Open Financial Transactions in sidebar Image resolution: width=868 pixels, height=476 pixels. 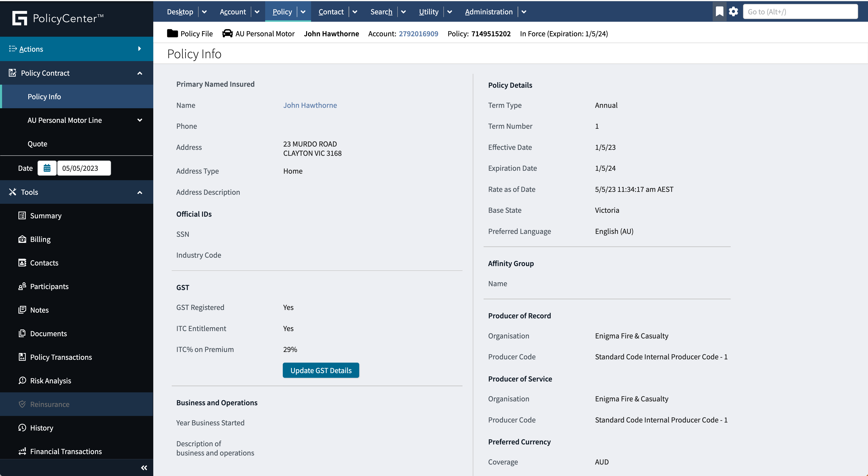66,451
